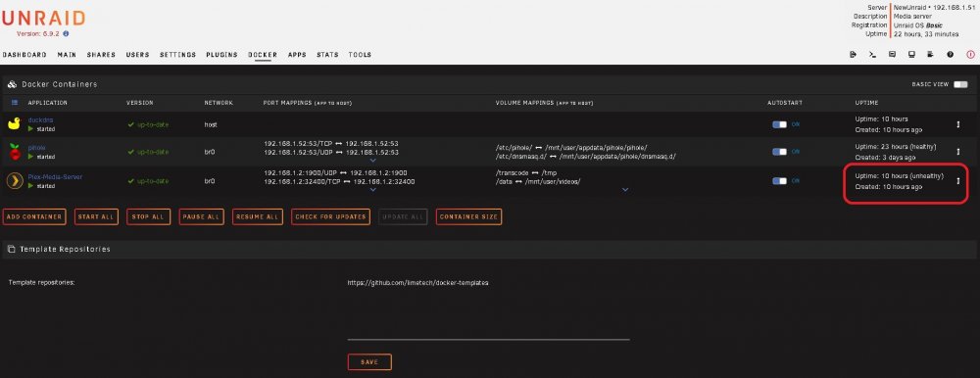Viewport: 980px width, 378px height.
Task: Click the 'host' network value for duckdns
Action: click(211, 124)
